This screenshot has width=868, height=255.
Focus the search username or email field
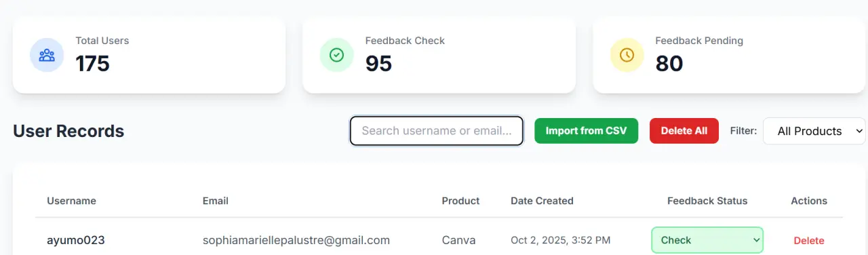(x=437, y=131)
